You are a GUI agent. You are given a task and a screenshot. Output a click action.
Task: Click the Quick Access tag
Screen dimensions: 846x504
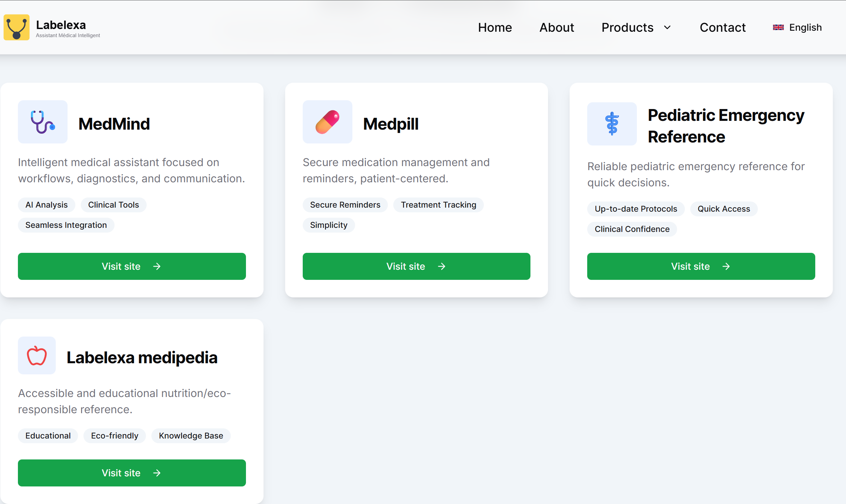723,209
